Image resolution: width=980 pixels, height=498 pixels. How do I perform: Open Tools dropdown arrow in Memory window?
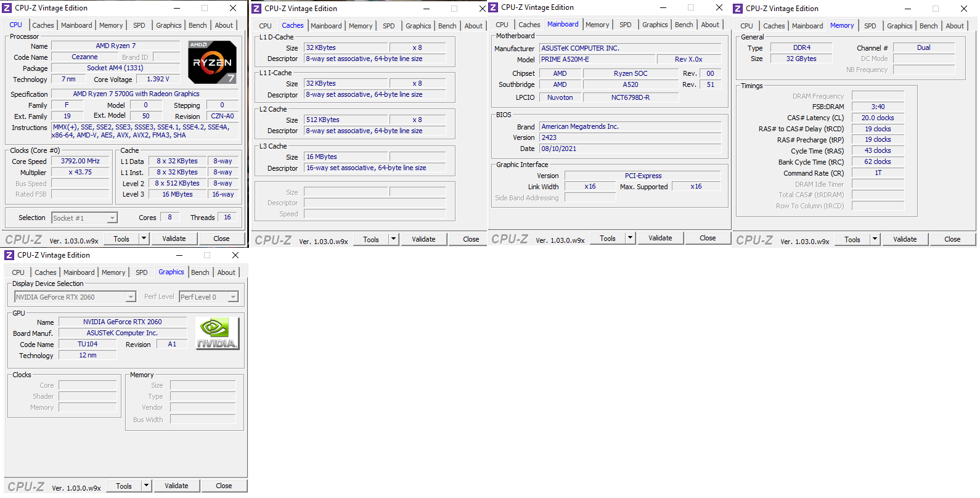click(875, 239)
